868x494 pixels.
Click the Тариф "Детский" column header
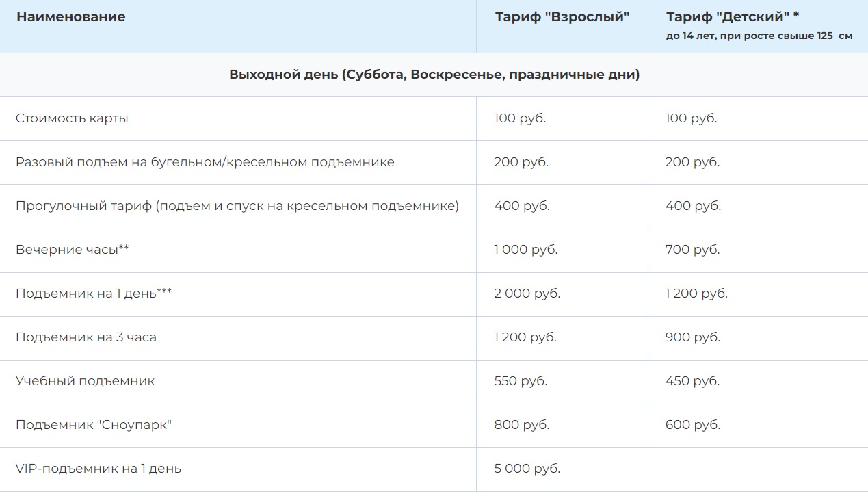(x=733, y=17)
